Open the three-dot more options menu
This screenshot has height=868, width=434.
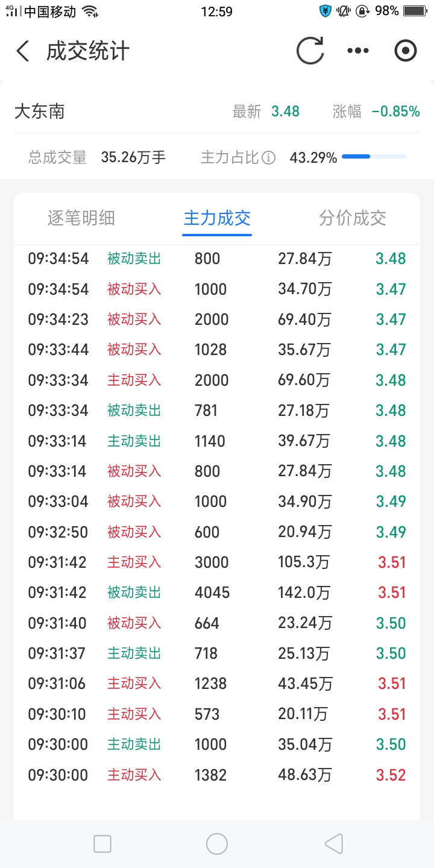point(358,51)
